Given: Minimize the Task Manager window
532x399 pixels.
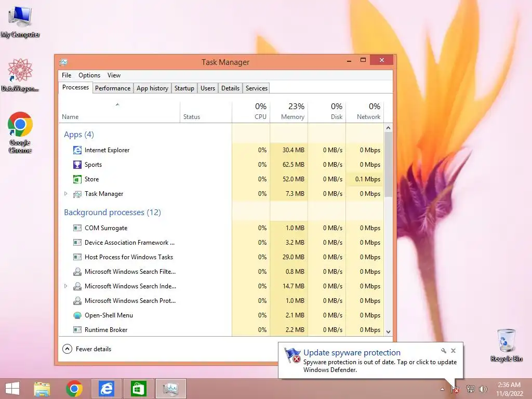Looking at the screenshot, I should tap(349, 60).
